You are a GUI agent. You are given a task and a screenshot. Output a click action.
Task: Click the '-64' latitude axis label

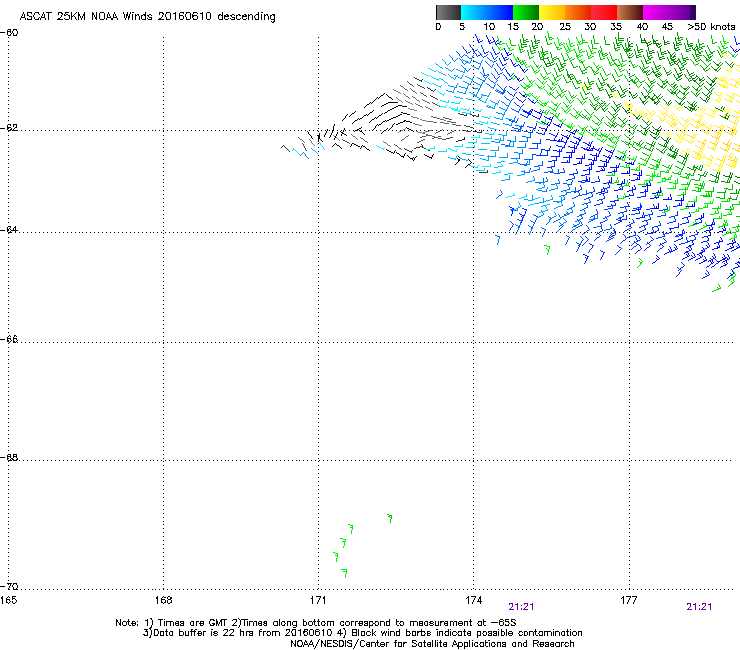coord(9,229)
